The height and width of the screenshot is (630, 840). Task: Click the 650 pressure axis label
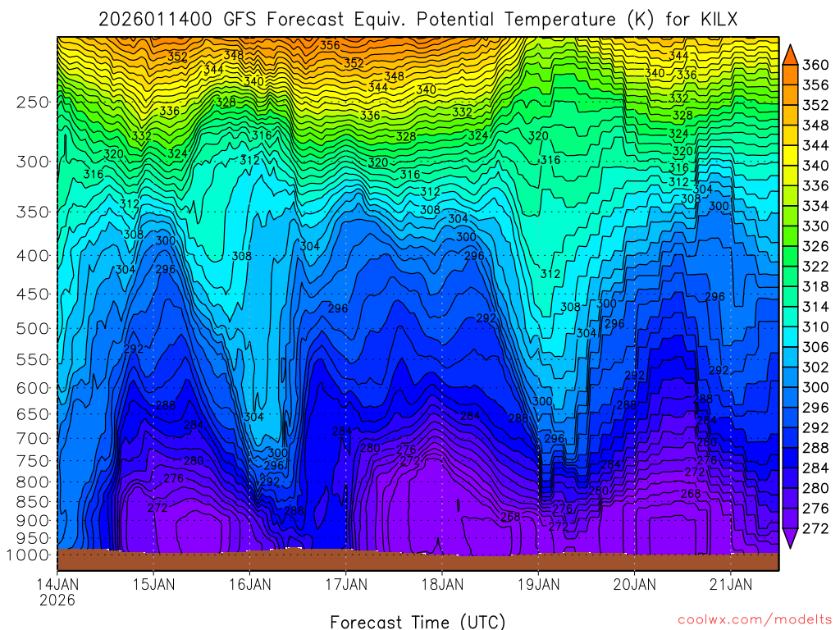pos(33,414)
